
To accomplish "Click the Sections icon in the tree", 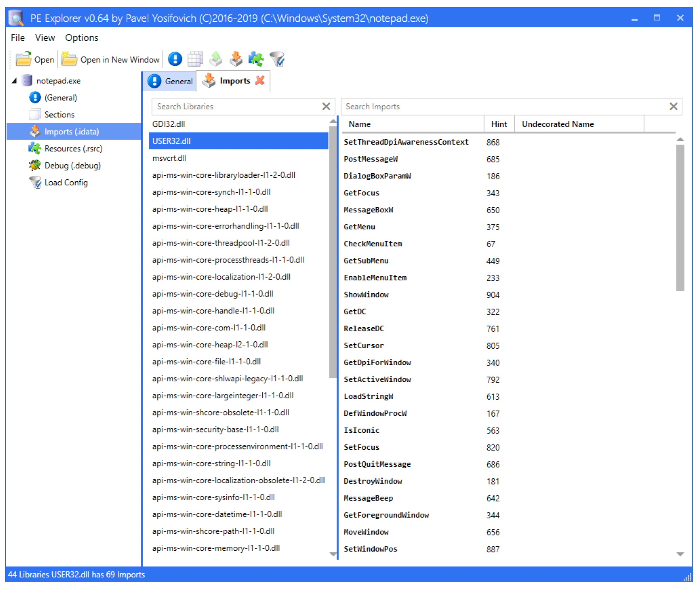I will [x=35, y=114].
